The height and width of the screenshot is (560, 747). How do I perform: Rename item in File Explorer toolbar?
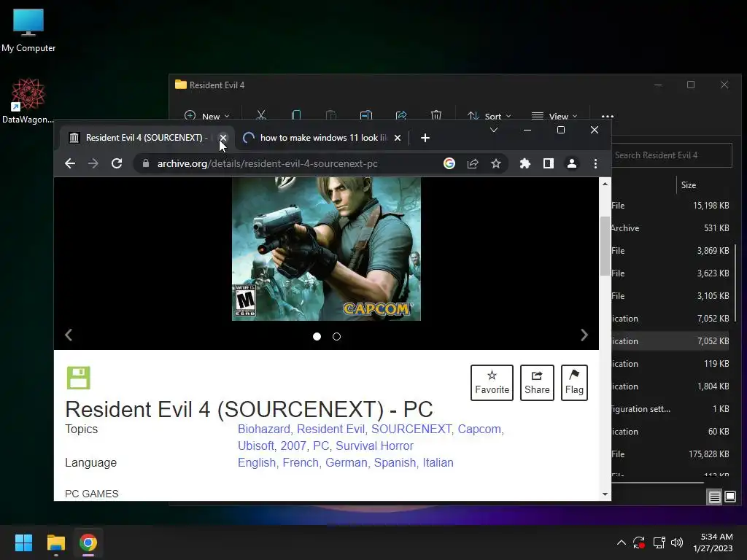click(x=366, y=116)
